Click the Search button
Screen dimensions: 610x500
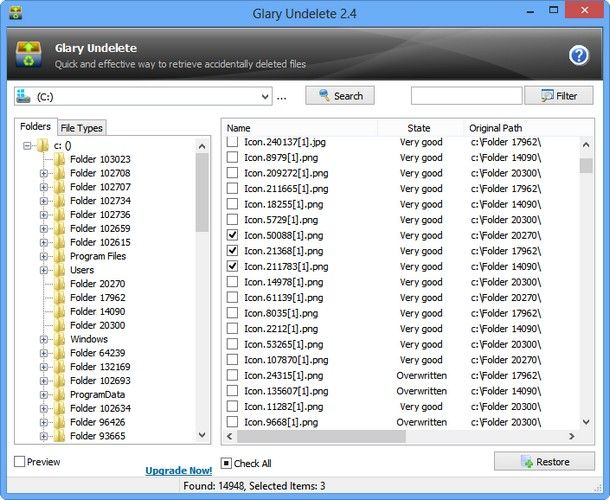(x=340, y=96)
